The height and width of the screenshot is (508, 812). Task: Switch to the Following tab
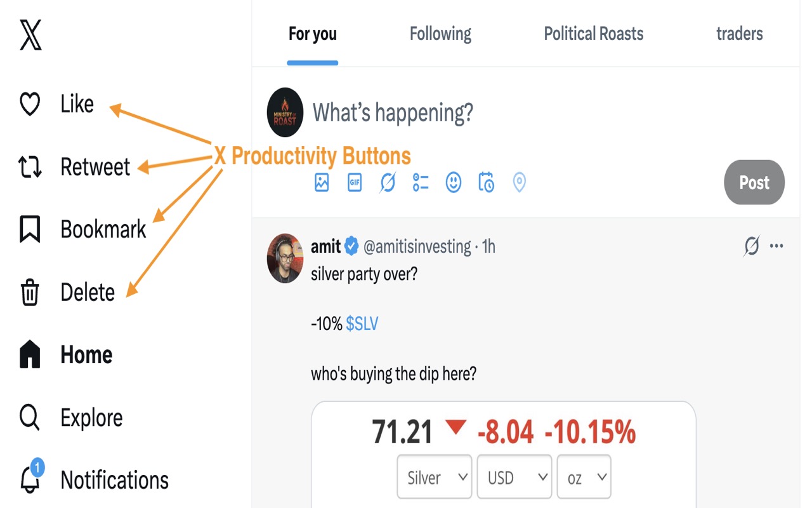coord(440,34)
